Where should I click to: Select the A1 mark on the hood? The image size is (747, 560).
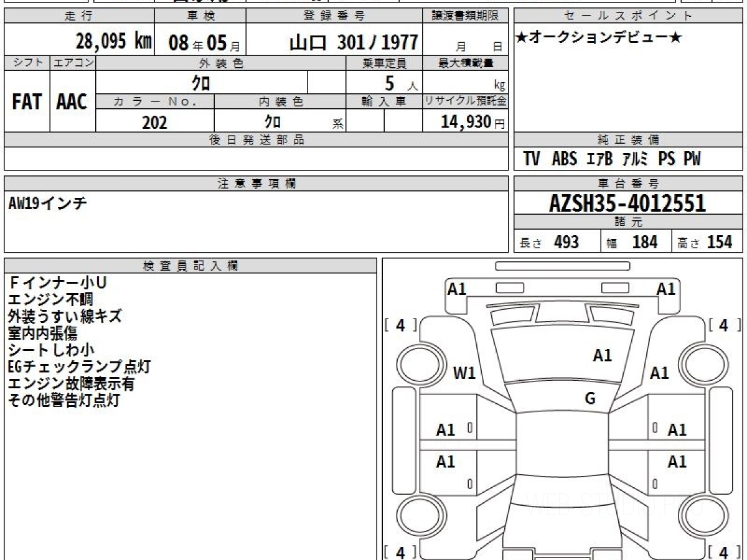point(602,355)
